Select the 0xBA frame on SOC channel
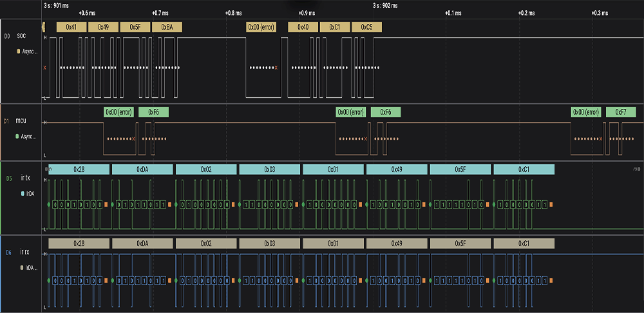Viewport: 644px width, 313px height. (x=167, y=27)
